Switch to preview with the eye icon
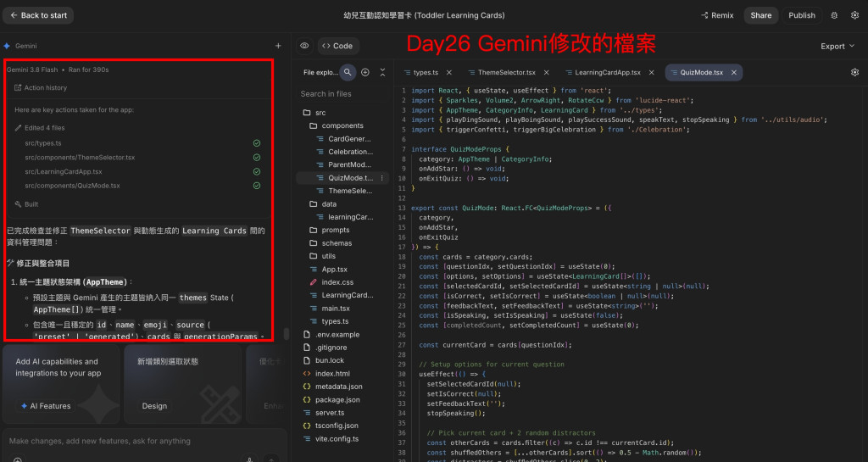This screenshot has width=868, height=462. pos(304,46)
